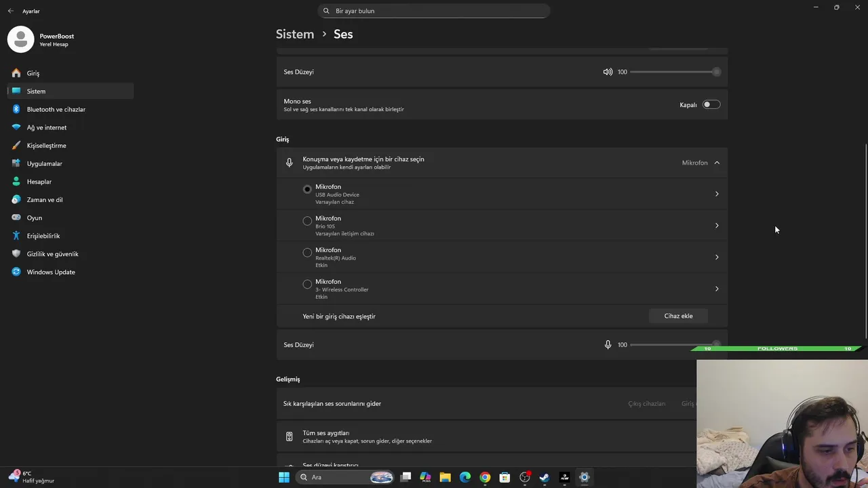The image size is (868, 488).
Task: Open Google Chrome from the taskbar
Action: [x=485, y=477]
